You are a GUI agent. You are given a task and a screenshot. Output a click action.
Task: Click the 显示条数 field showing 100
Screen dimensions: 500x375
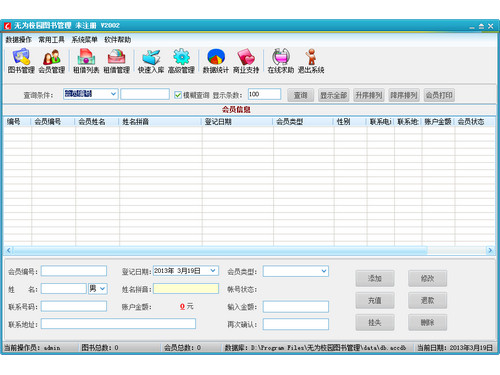tap(264, 94)
